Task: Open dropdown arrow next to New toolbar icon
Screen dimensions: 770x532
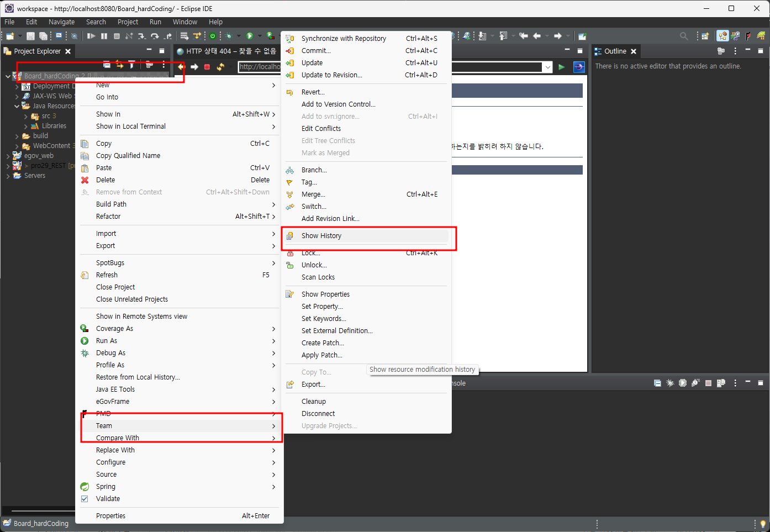Action: 20,36
